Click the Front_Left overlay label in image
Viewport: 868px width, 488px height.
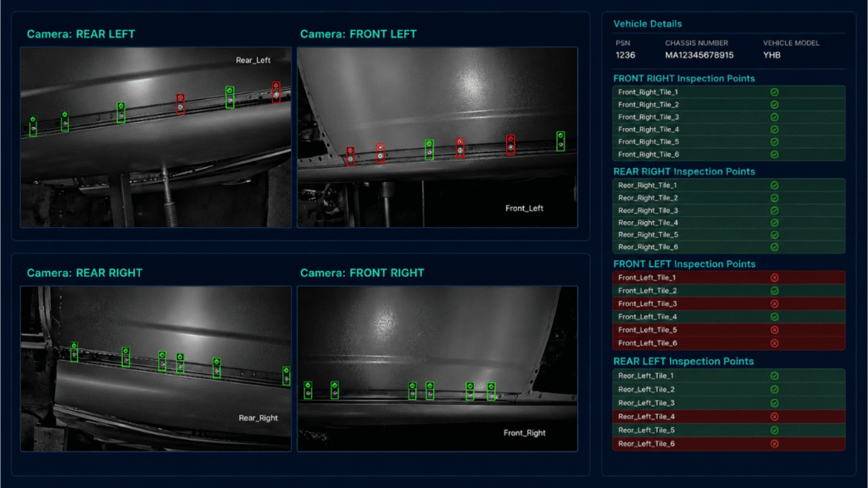click(524, 208)
